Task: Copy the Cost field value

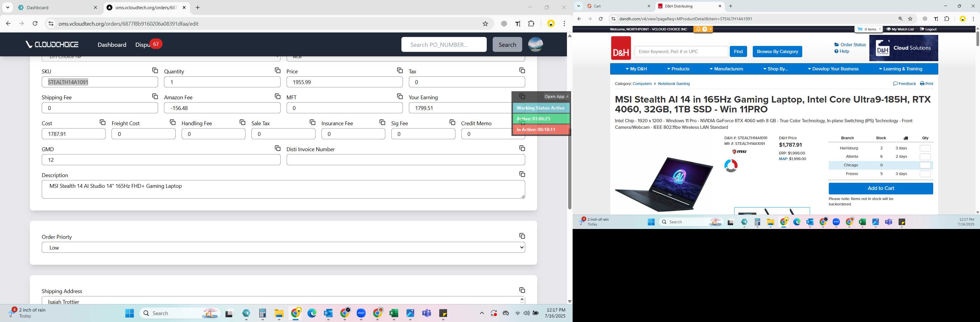Action: (102, 123)
